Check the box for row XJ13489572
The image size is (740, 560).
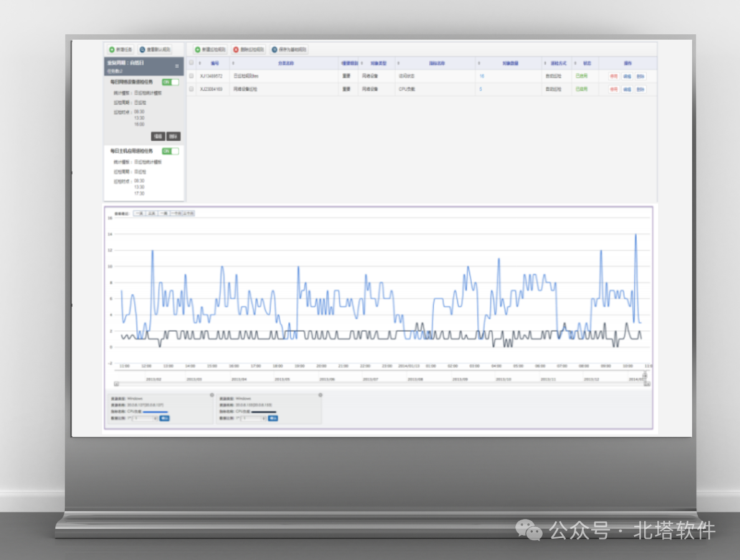click(191, 76)
